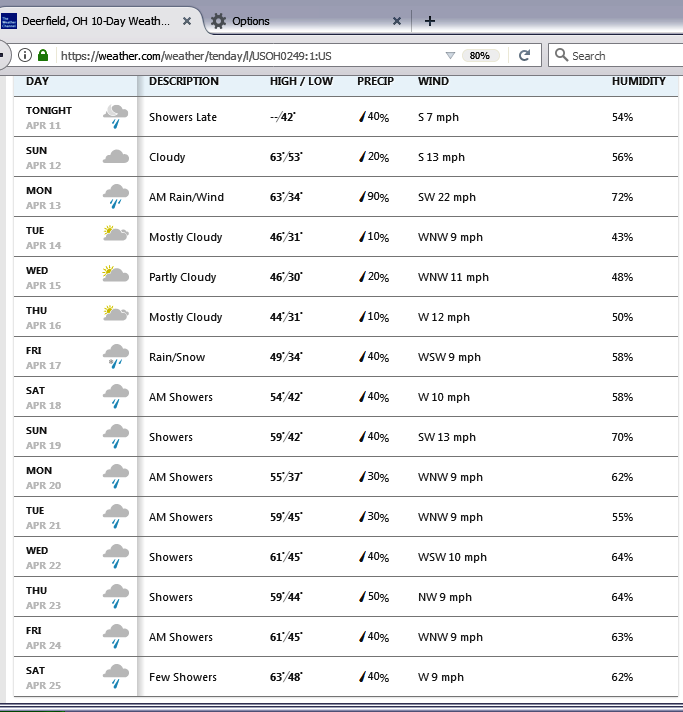The width and height of the screenshot is (683, 712).
Task: Click the 'WSW 10 mph' wind value
Action: tap(452, 557)
